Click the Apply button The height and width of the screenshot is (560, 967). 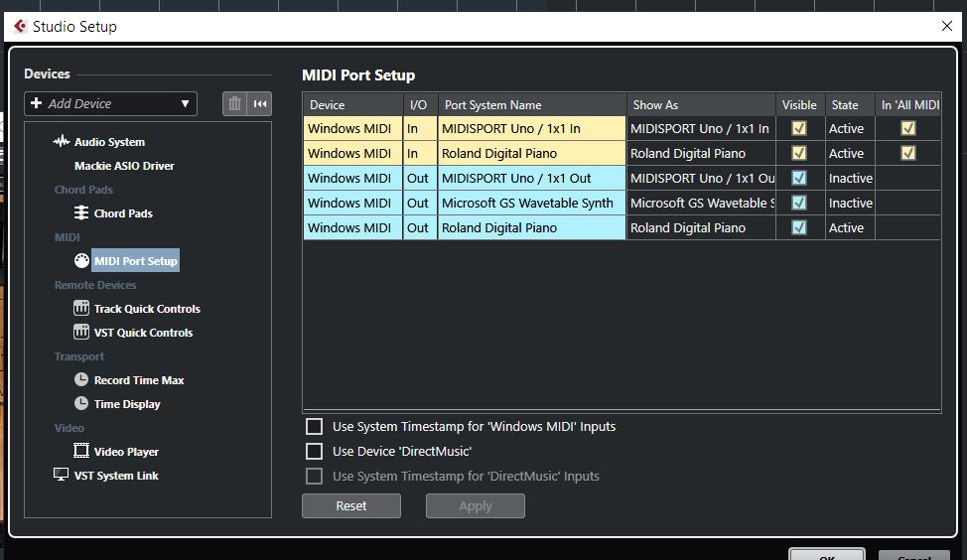click(x=475, y=505)
